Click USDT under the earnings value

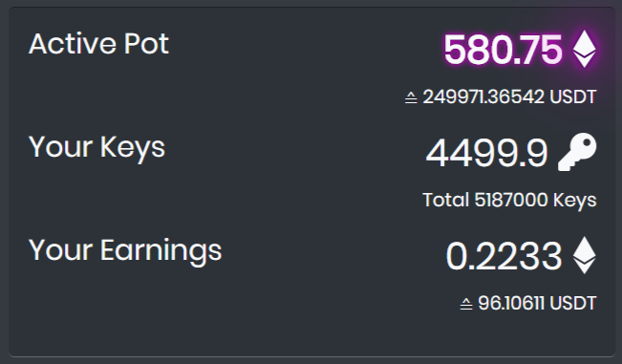tap(573, 304)
